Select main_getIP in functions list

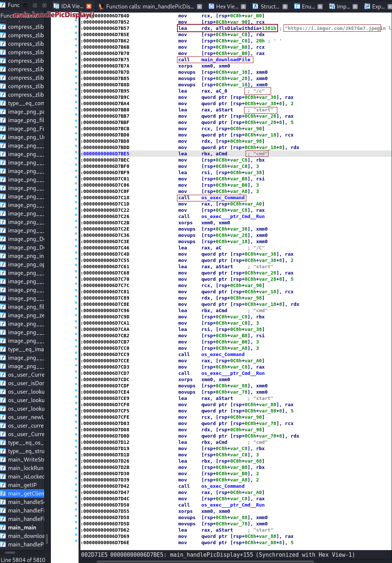click(22, 485)
